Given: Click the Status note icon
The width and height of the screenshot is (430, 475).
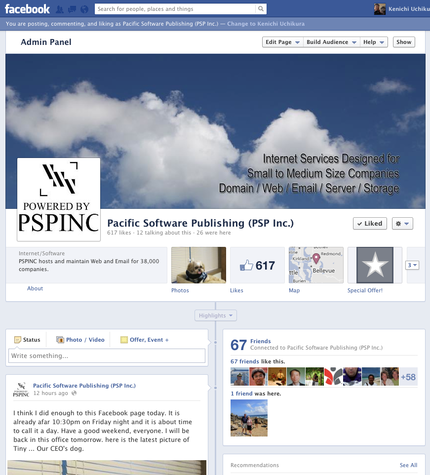Looking at the screenshot, I should [17, 340].
